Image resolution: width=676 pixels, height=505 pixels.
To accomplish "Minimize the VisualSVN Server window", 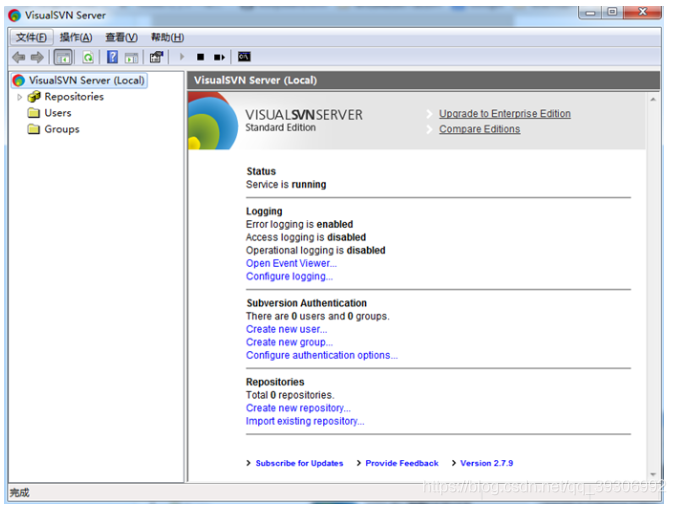I will 590,12.
